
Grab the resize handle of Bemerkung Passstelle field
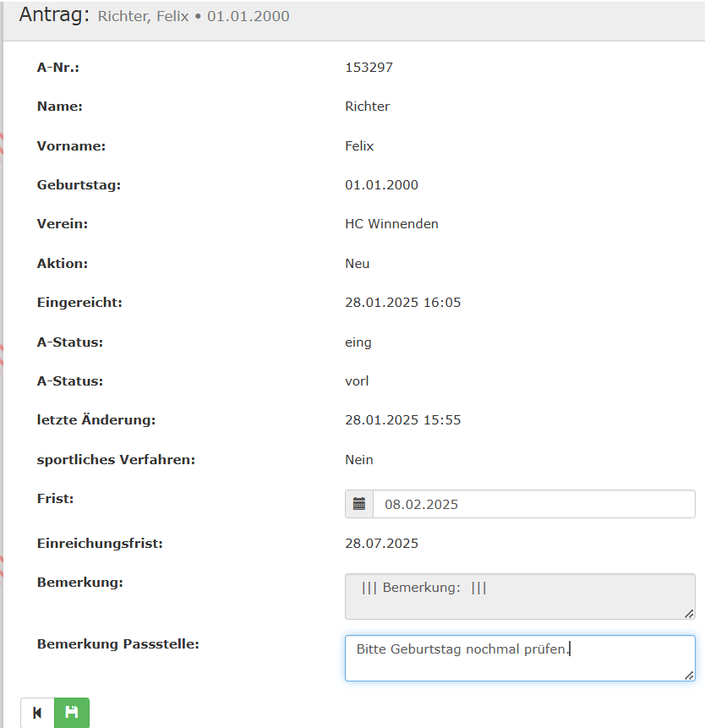(x=689, y=675)
